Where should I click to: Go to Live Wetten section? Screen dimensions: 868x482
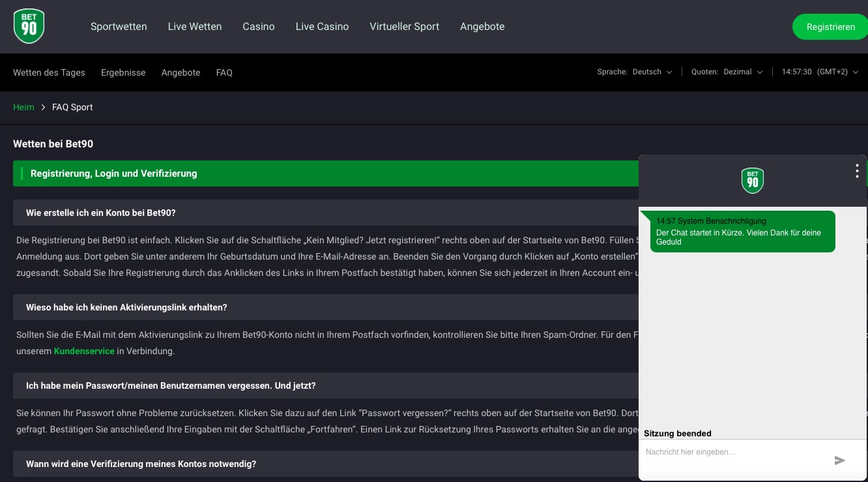tap(195, 27)
